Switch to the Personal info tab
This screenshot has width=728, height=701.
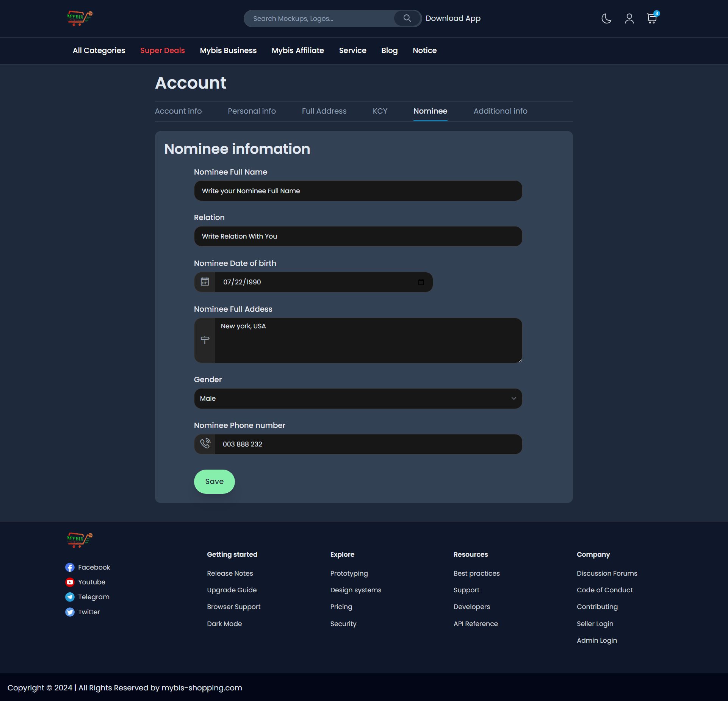252,111
